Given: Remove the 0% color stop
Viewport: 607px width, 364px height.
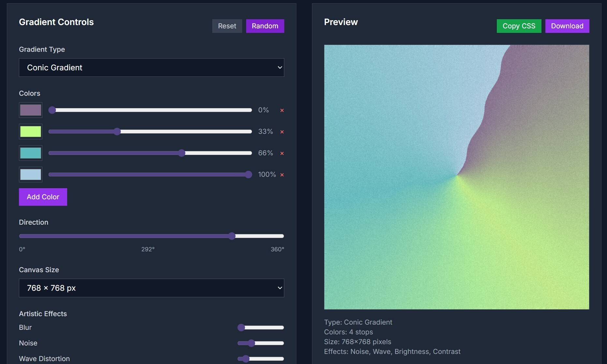Looking at the screenshot, I should (x=282, y=110).
